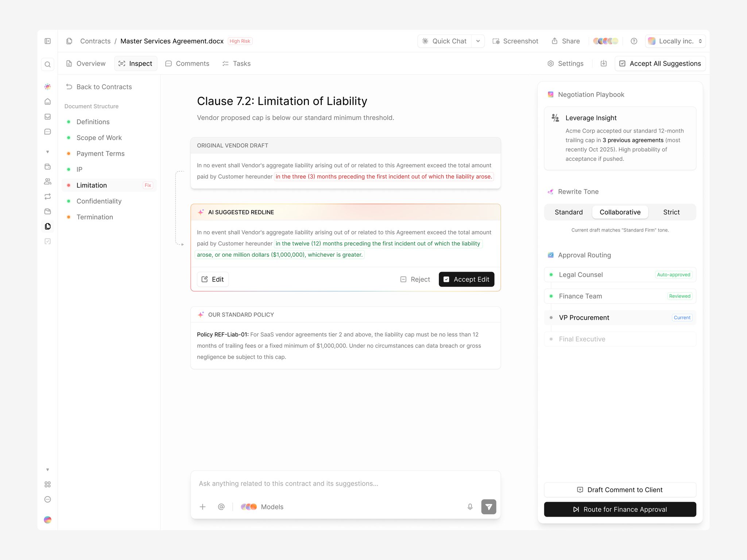Open the Locally inc. workspace switcher
The width and height of the screenshot is (747, 560).
676,41
